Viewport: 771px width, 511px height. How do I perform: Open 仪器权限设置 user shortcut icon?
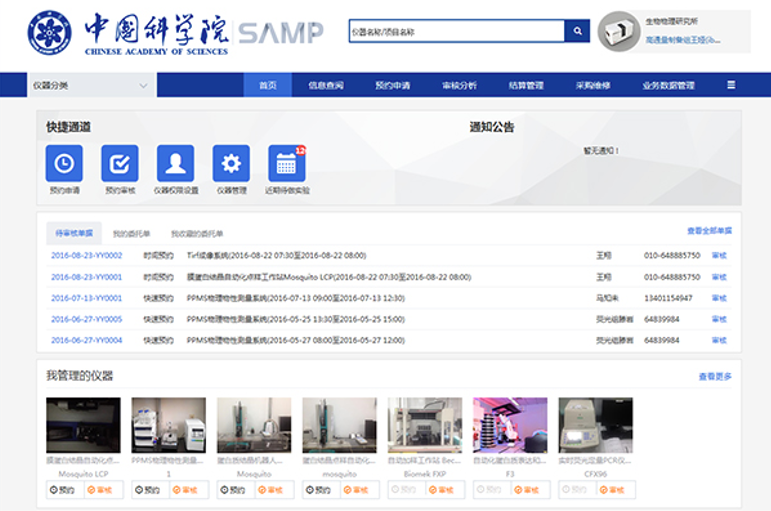[x=176, y=163]
